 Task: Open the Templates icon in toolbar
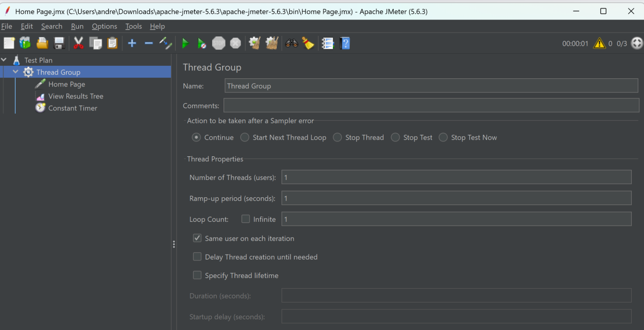pyautogui.click(x=25, y=43)
